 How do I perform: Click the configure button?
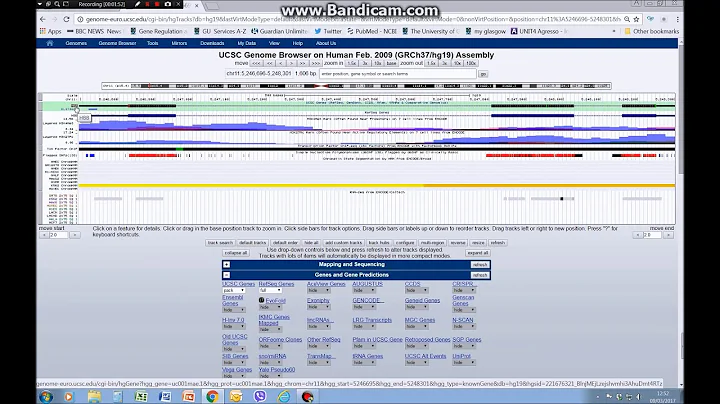[405, 242]
